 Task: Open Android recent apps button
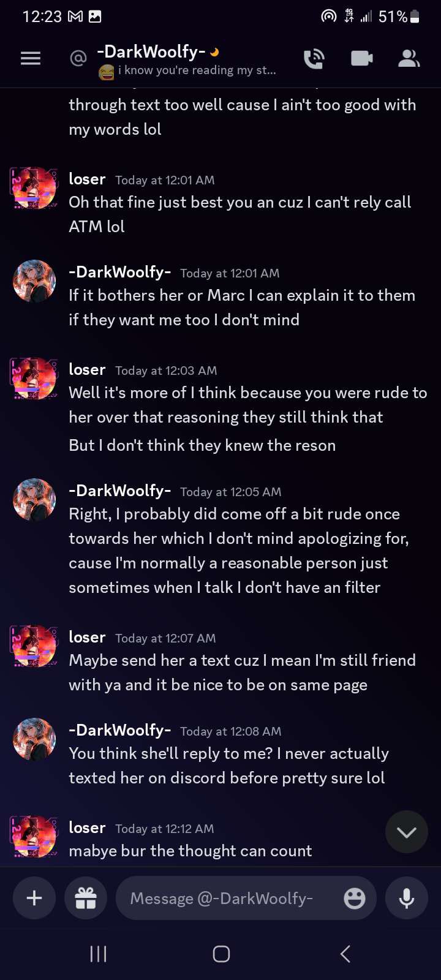98,954
